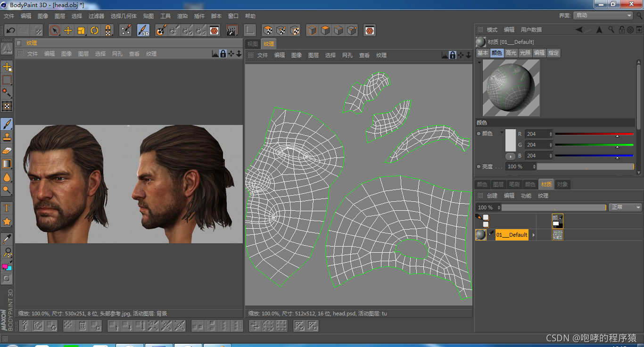
Task: Toggle the lock icon in left texture panel
Action: click(223, 54)
